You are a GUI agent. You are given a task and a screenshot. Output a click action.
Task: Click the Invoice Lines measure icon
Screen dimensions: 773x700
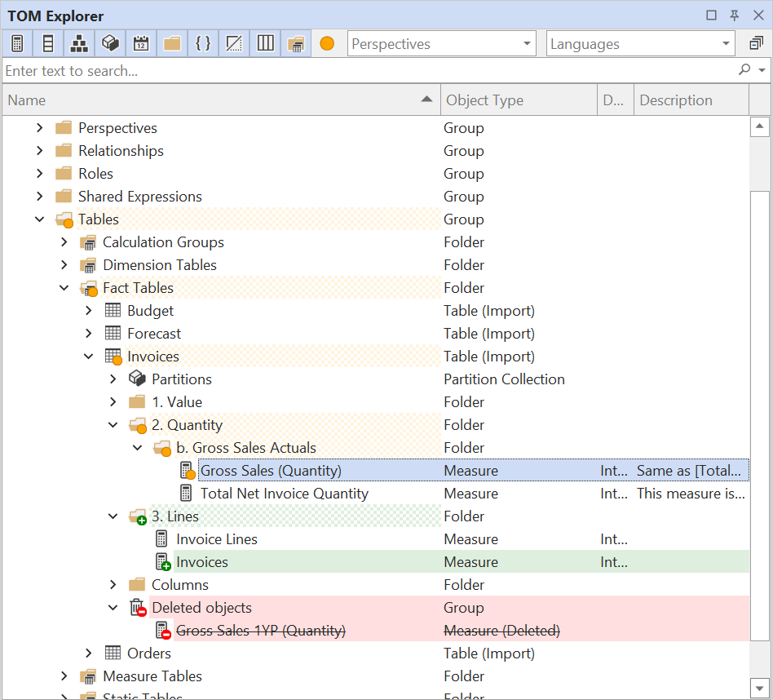(x=161, y=538)
